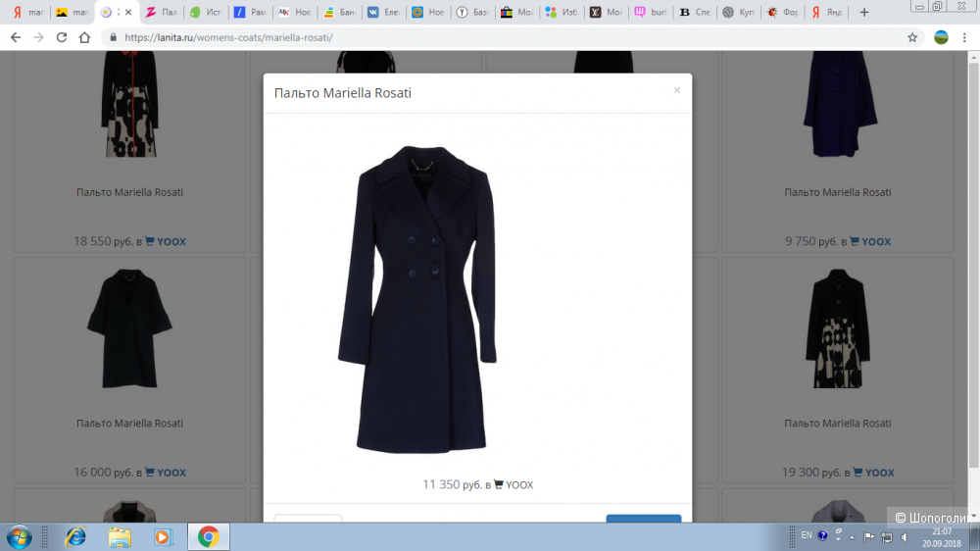This screenshot has height=551, width=980.
Task: Open the media player from the taskbar
Action: pos(164,536)
